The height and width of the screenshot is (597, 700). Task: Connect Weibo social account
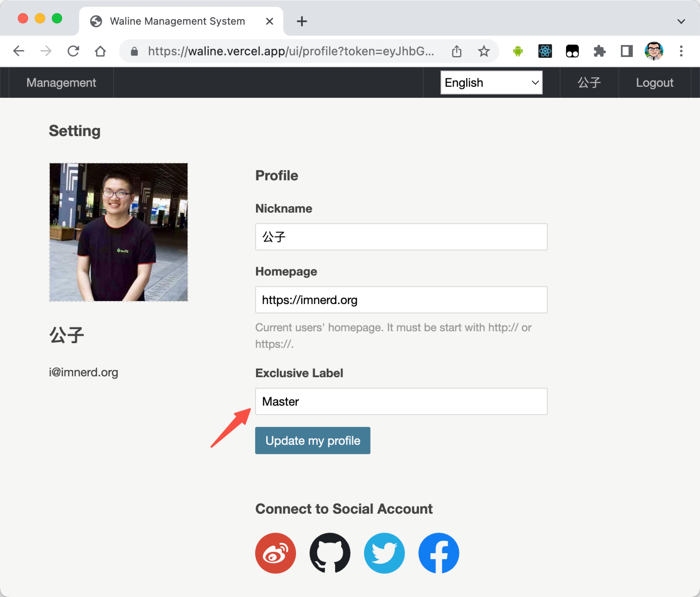pos(275,553)
